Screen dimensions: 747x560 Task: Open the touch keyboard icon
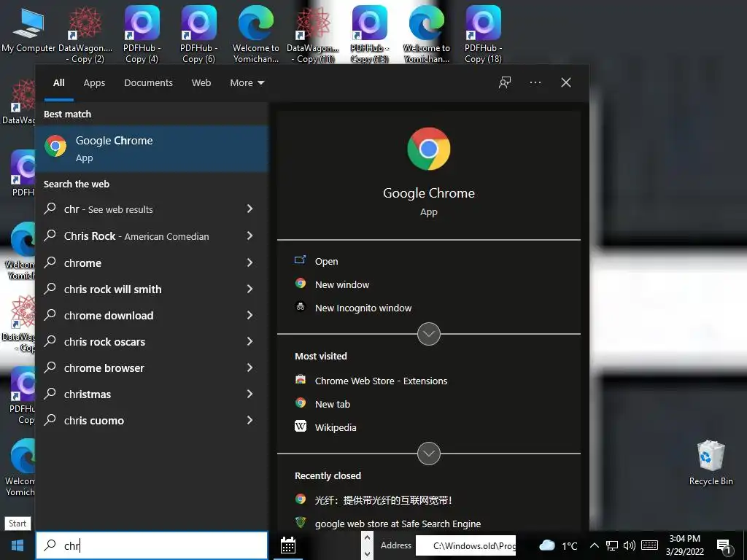[649, 545]
